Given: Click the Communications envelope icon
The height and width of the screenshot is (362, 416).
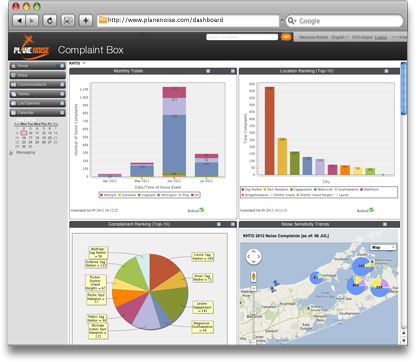Looking at the screenshot, I should pos(13,85).
